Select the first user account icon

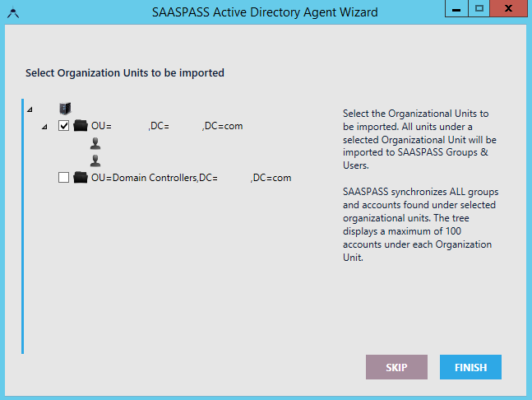click(95, 143)
